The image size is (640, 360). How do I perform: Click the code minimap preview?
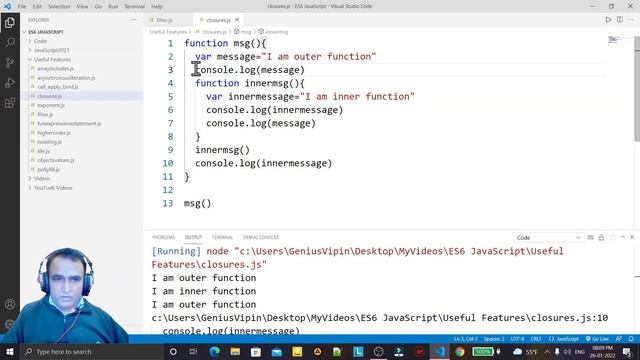(615, 40)
